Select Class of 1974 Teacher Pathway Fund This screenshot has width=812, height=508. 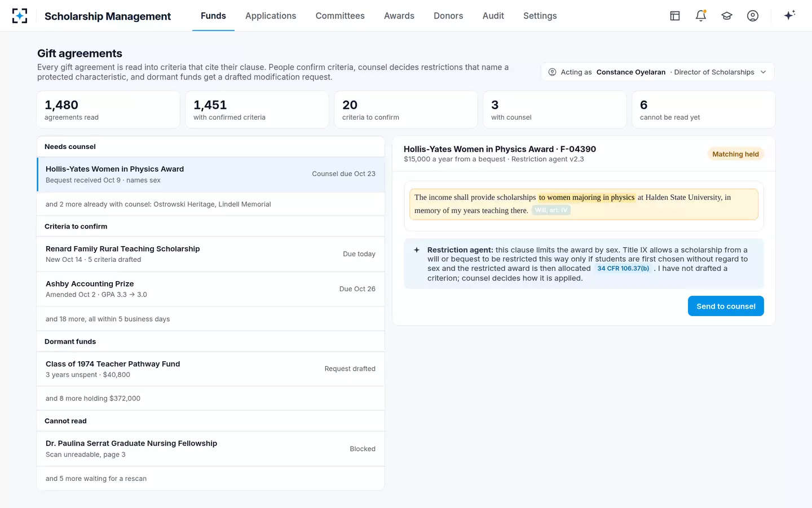click(211, 369)
